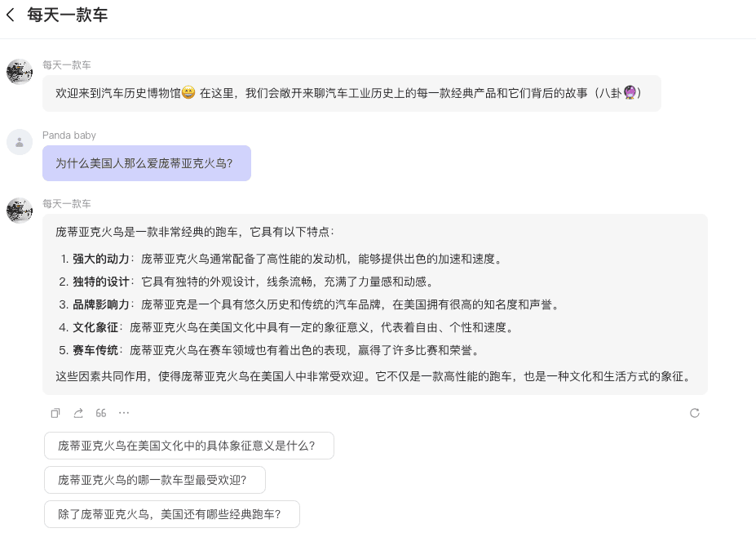This screenshot has width=756, height=546.
Task: Click the Panda baby username label
Action: point(69,135)
